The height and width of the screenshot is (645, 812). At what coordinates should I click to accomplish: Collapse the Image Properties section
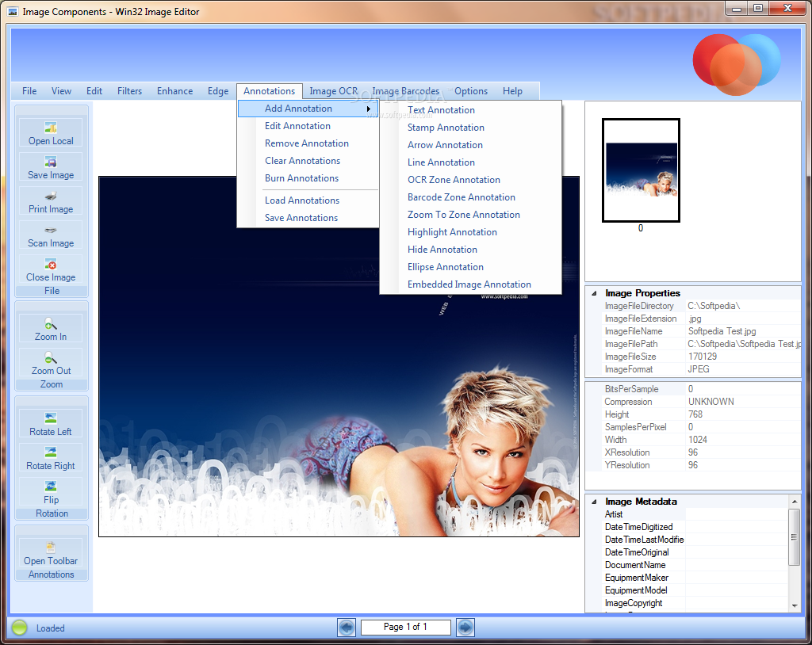tap(594, 293)
